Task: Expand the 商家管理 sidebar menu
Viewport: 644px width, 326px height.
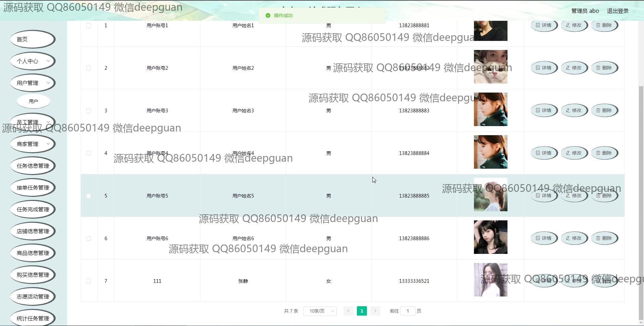Action: [x=33, y=144]
